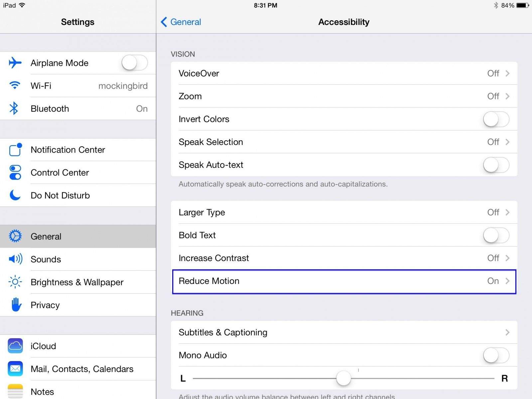Screen dimensions: 532x399
Task: Enable the Mono Audio switch
Action: 496,355
